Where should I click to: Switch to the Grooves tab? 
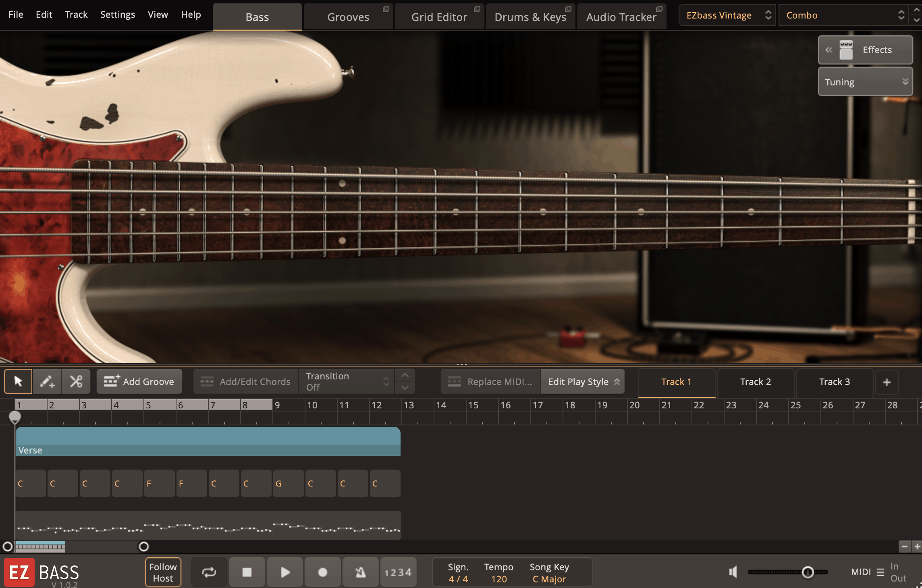[x=348, y=17]
